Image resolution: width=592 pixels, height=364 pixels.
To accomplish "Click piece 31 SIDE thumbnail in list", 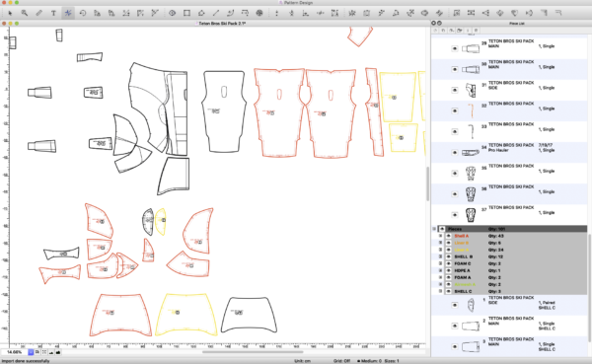I will tap(471, 90).
